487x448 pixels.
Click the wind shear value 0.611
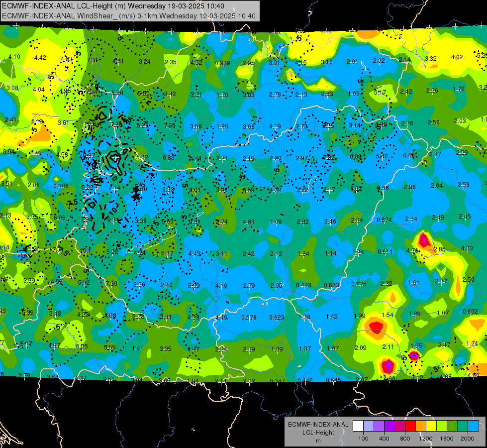(x=385, y=251)
